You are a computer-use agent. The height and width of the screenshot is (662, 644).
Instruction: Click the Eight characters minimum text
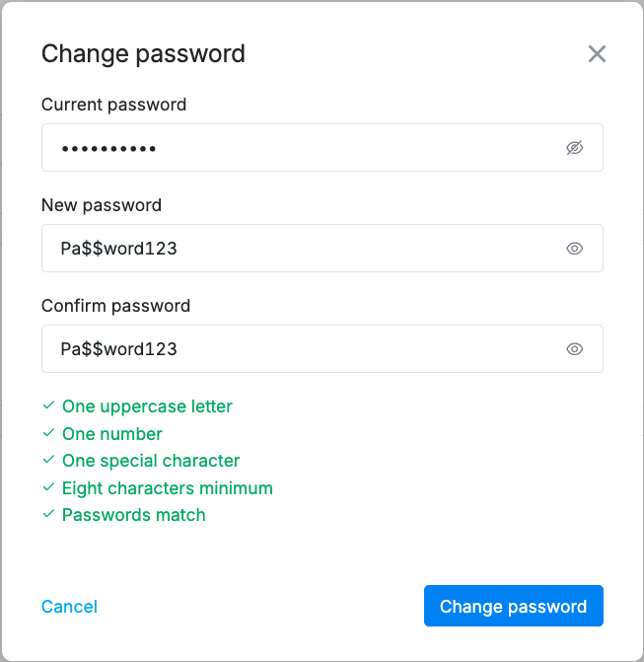167,487
